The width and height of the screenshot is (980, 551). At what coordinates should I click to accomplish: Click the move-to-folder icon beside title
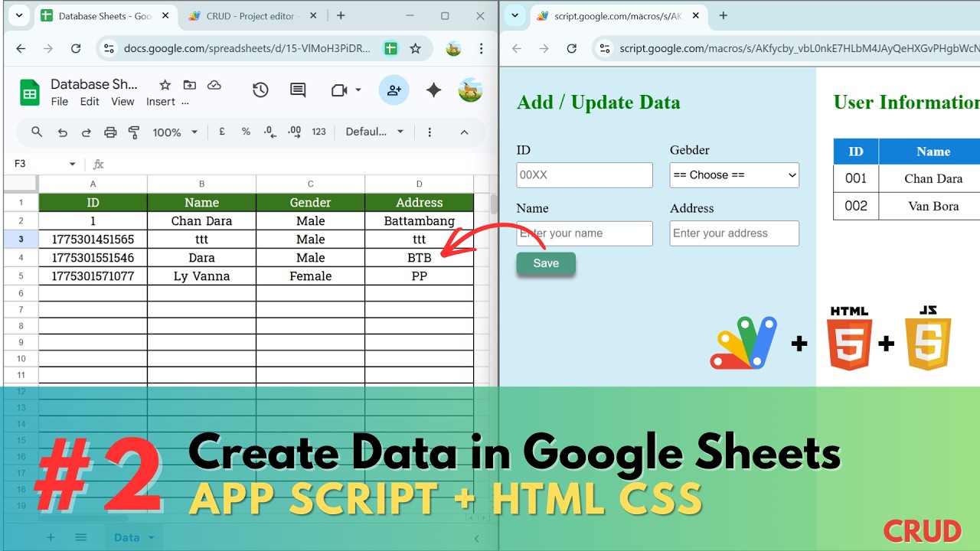tap(189, 85)
